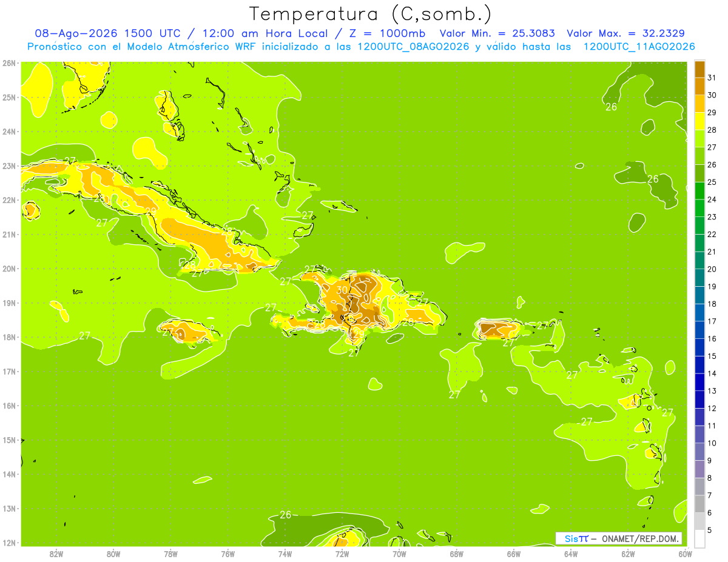Click the 60W longitude axis label
Image resolution: width=728 pixels, height=562 pixels.
pos(686,553)
